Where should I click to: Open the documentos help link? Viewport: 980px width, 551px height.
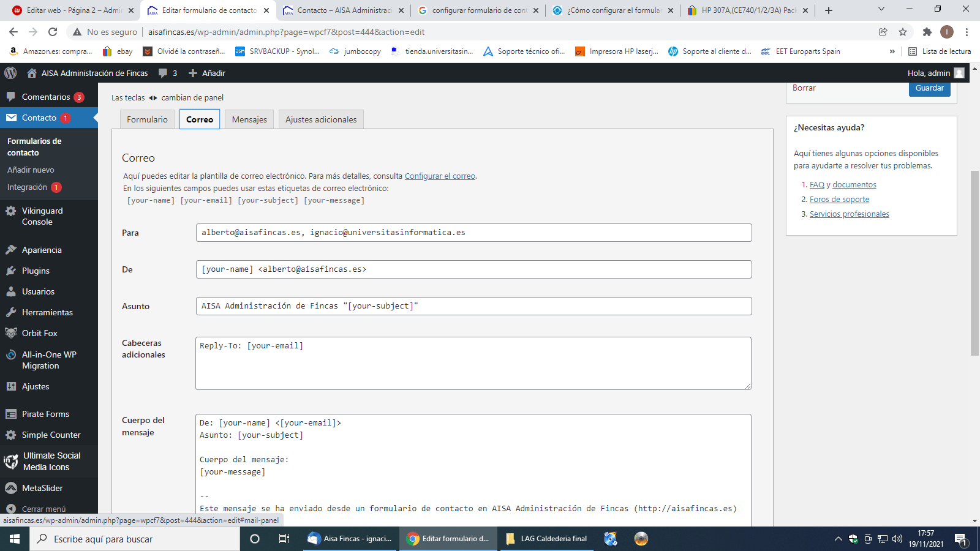point(854,185)
